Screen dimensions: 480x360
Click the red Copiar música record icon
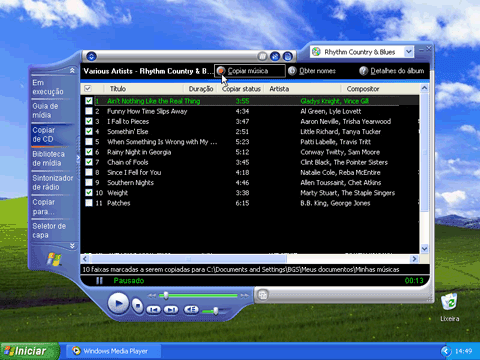[x=221, y=71]
